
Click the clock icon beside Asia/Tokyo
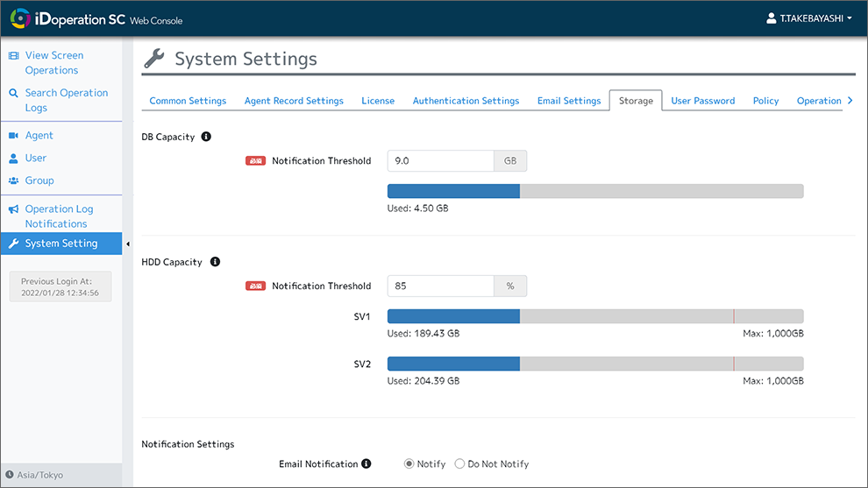(10, 475)
